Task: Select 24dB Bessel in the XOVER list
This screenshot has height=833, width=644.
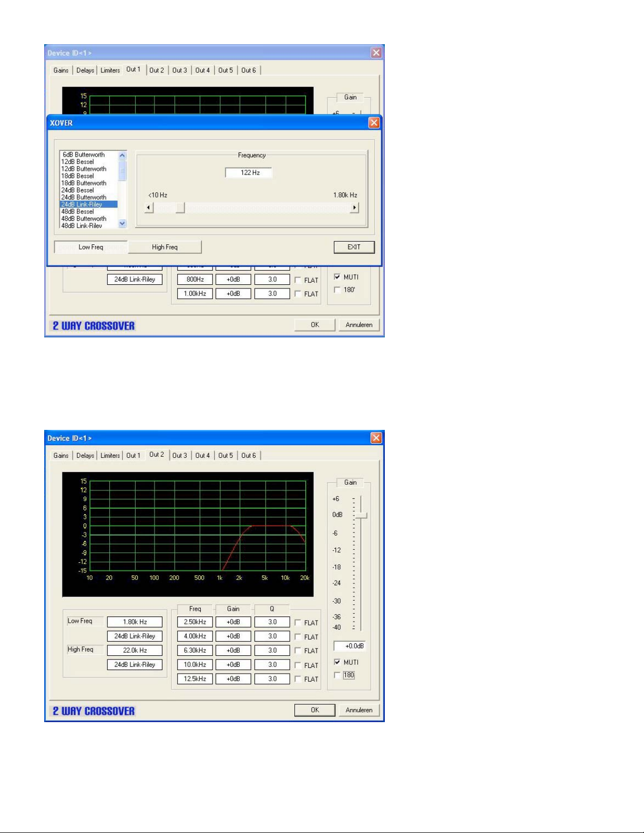Action: point(89,190)
